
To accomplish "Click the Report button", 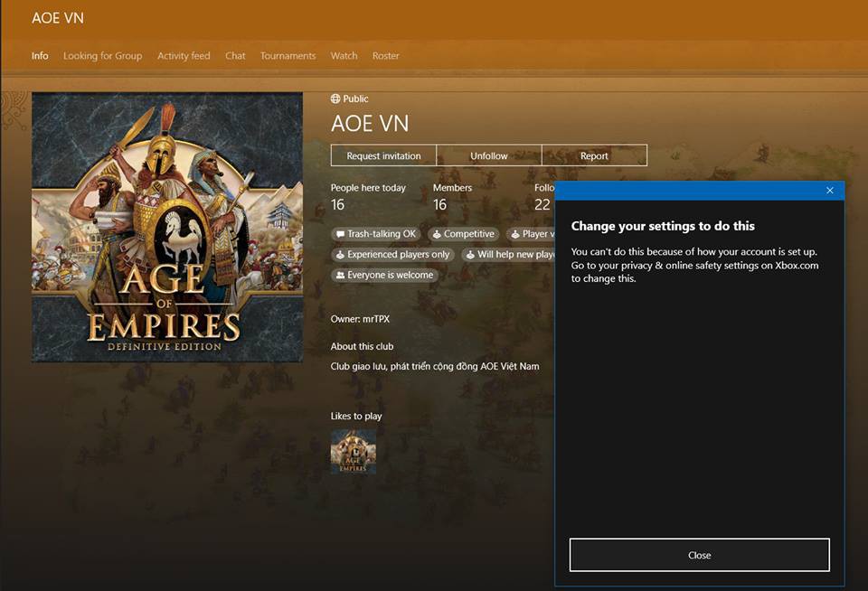I will 594,155.
